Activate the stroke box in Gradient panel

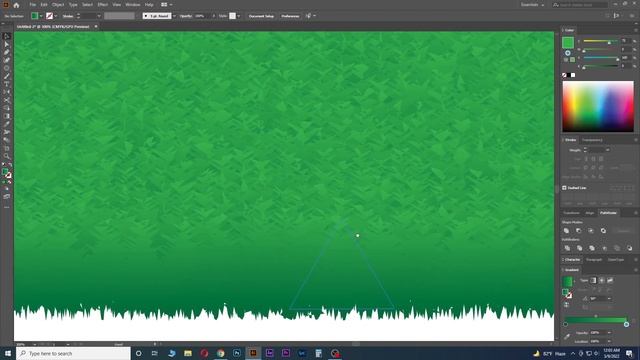[x=569, y=295]
